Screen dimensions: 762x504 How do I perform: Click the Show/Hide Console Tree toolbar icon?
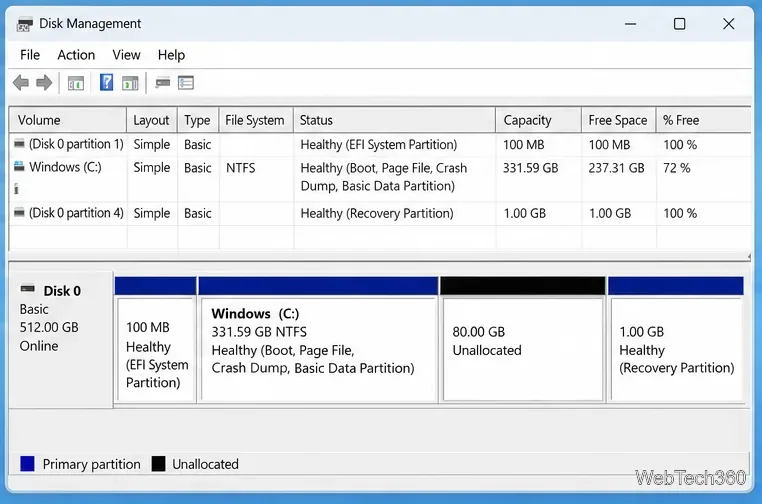coord(76,84)
